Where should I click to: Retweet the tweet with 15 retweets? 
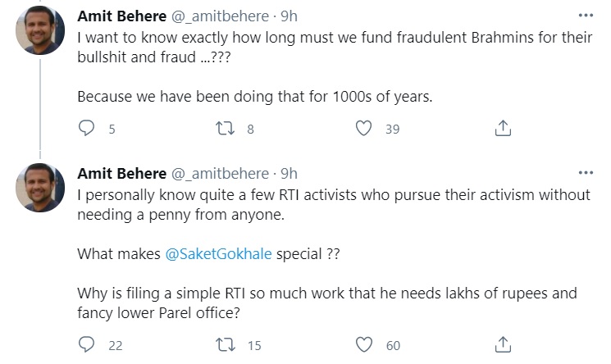tap(224, 345)
